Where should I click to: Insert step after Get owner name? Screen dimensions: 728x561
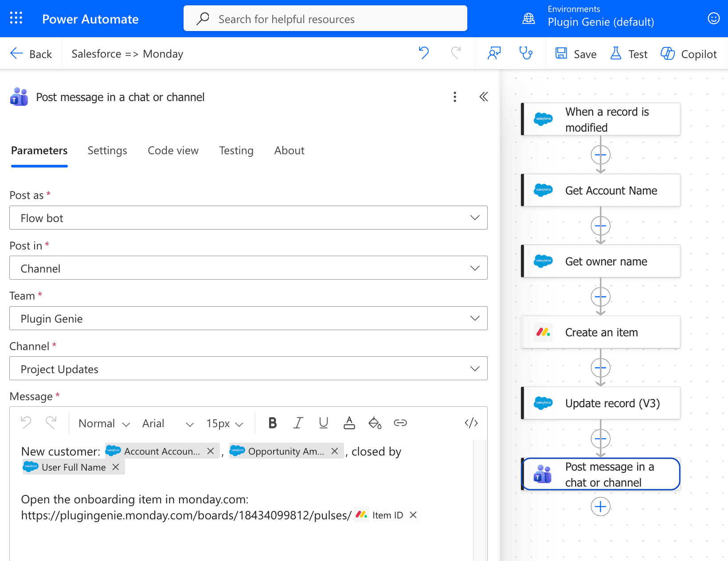pos(601,297)
